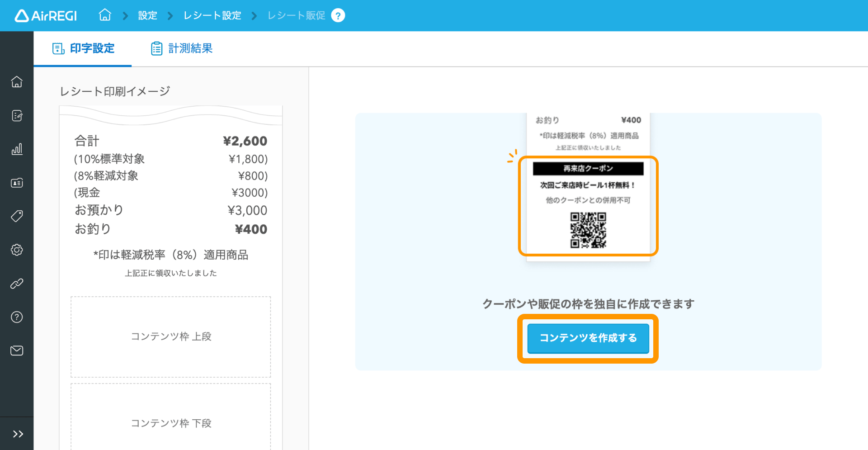The image size is (868, 450).
Task: Click the ¥3,000 amount
Action: [247, 210]
